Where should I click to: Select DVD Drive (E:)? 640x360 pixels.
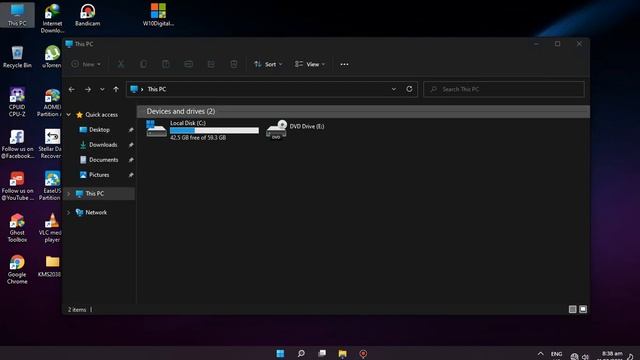pos(296,129)
